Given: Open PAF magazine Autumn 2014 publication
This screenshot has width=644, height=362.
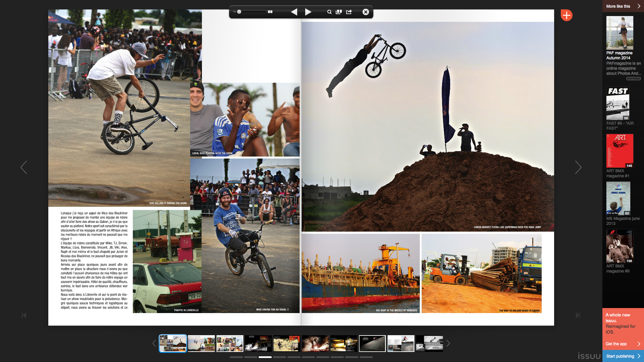Looking at the screenshot, I should coord(620,34).
